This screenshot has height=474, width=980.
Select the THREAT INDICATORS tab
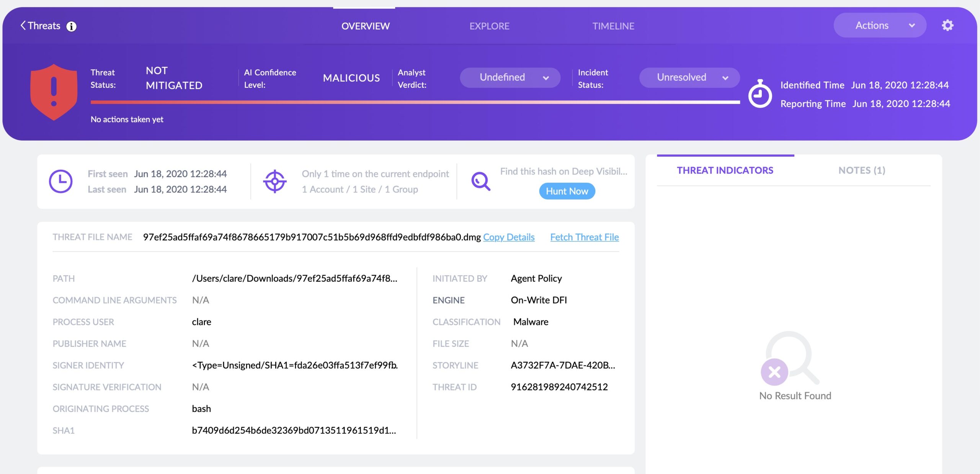click(x=725, y=170)
